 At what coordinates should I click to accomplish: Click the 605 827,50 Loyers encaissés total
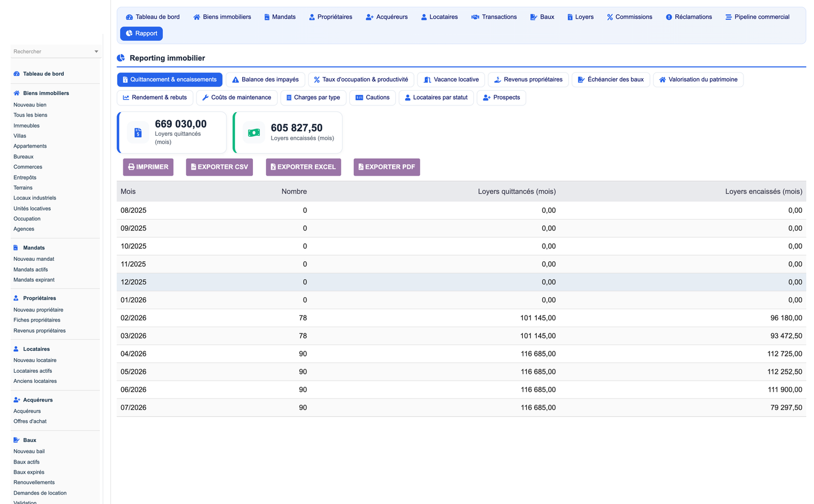click(x=297, y=128)
